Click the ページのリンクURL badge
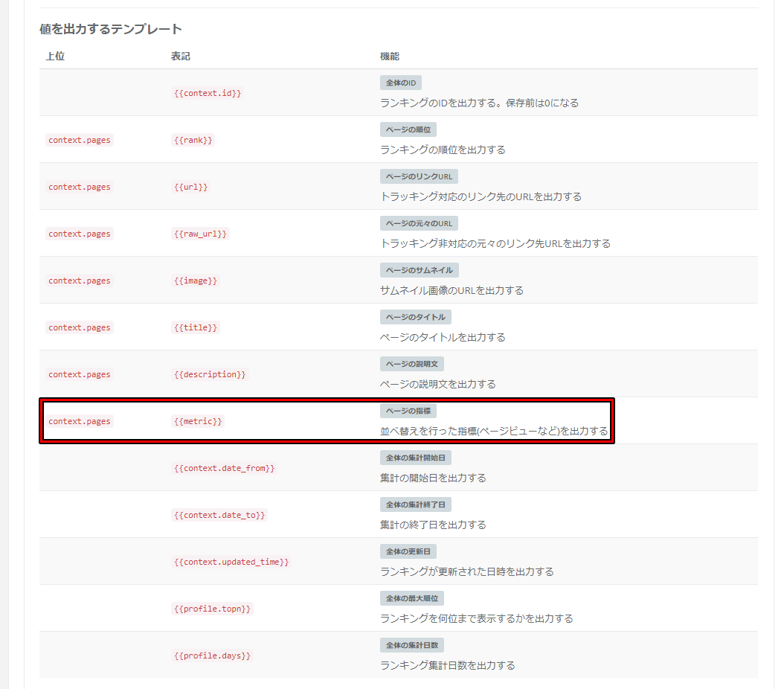784x689 pixels. [x=419, y=176]
